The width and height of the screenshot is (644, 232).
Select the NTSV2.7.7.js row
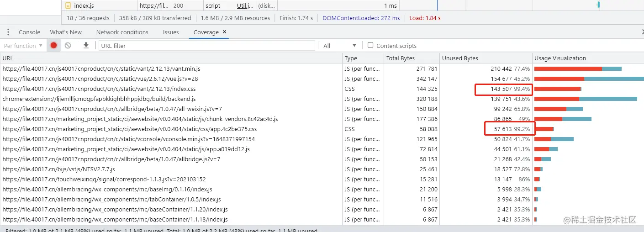tap(322, 169)
